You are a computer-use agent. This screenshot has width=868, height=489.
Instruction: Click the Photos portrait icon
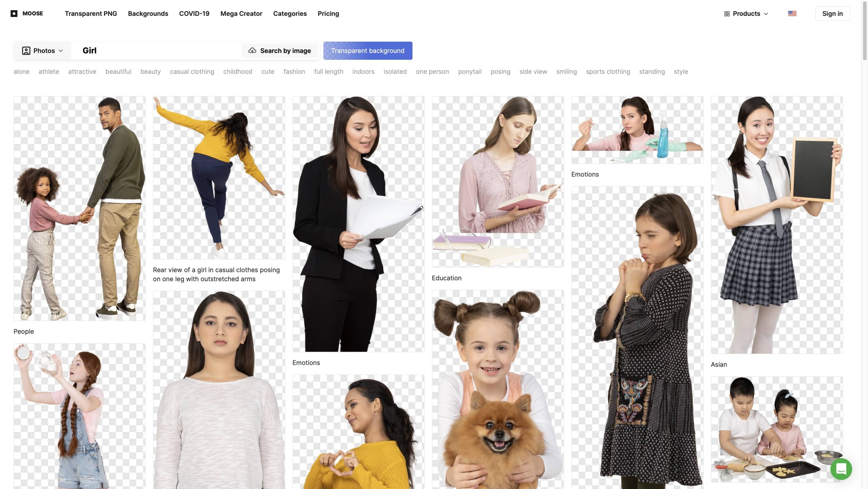pyautogui.click(x=26, y=51)
